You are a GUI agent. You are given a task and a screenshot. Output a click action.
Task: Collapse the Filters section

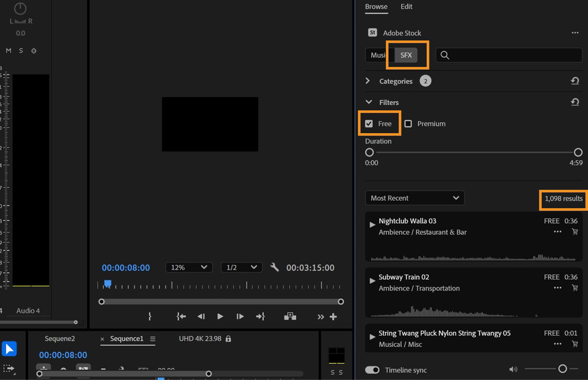[369, 102]
